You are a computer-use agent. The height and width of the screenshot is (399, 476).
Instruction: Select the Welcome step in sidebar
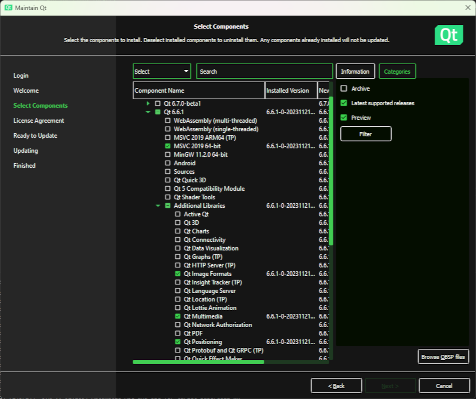tap(26, 91)
